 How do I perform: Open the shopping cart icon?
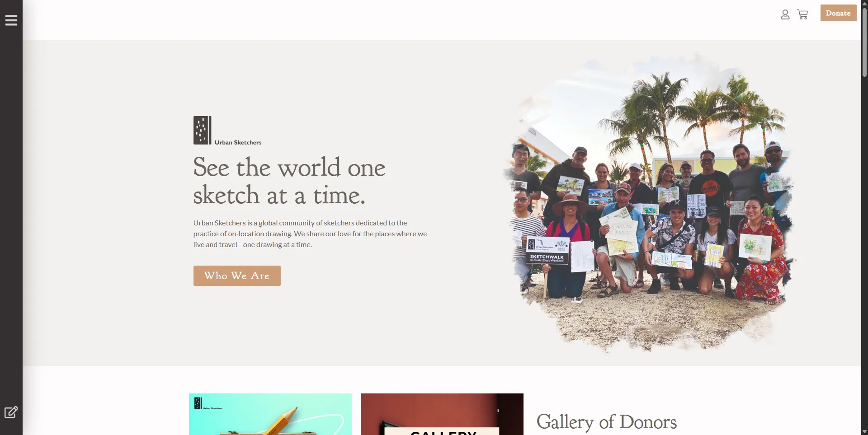(803, 15)
